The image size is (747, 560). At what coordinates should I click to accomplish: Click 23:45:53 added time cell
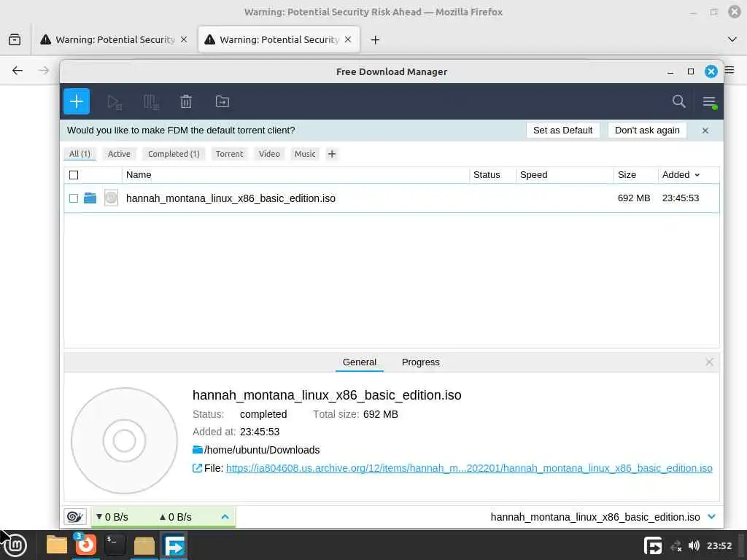pos(681,198)
